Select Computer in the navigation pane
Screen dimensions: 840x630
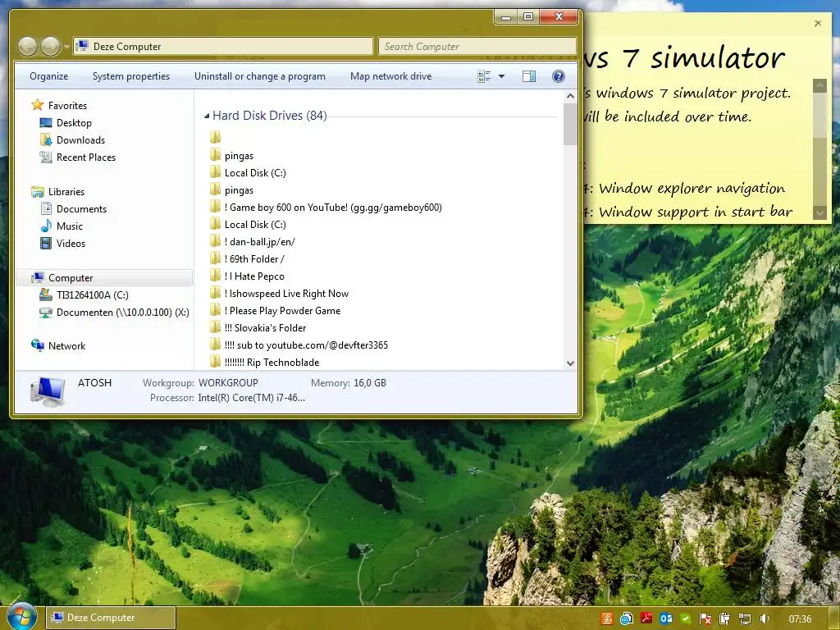(104, 277)
